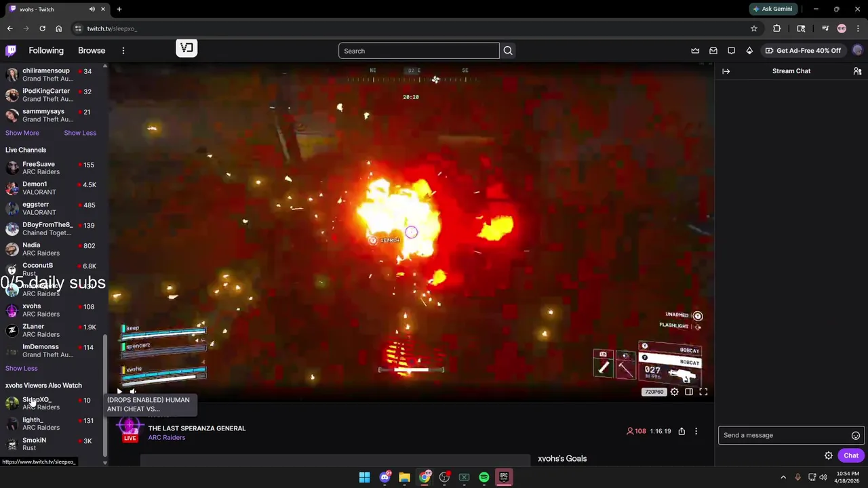The image size is (868, 488).
Task: Open the Browse page
Action: pyautogui.click(x=92, y=51)
